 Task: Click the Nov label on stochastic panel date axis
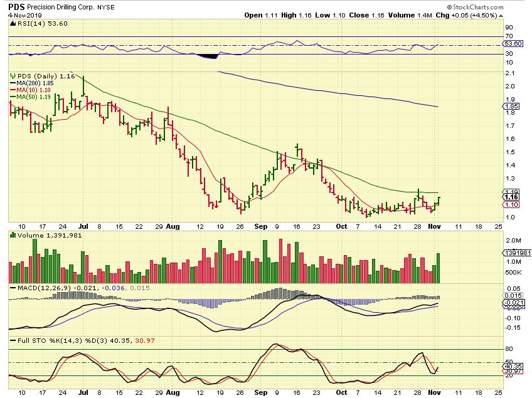434,392
